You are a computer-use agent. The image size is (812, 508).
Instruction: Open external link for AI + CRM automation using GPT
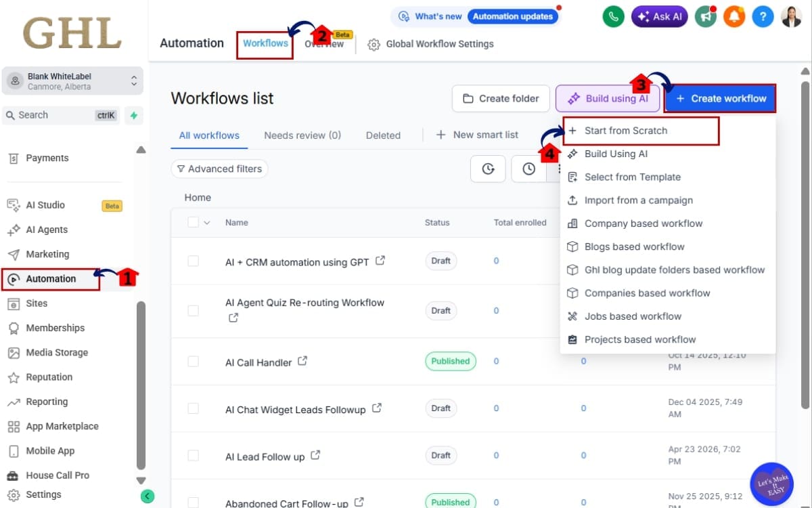(x=380, y=260)
